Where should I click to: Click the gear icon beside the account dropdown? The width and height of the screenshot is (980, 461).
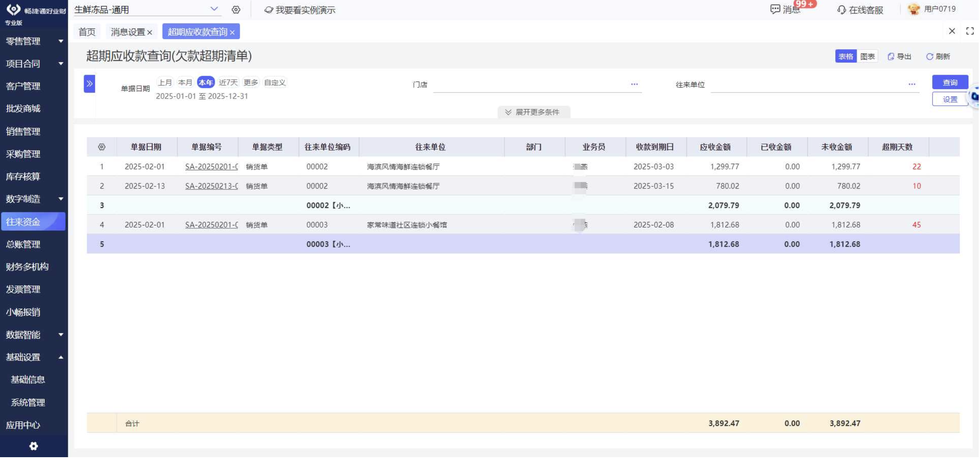coord(236,10)
